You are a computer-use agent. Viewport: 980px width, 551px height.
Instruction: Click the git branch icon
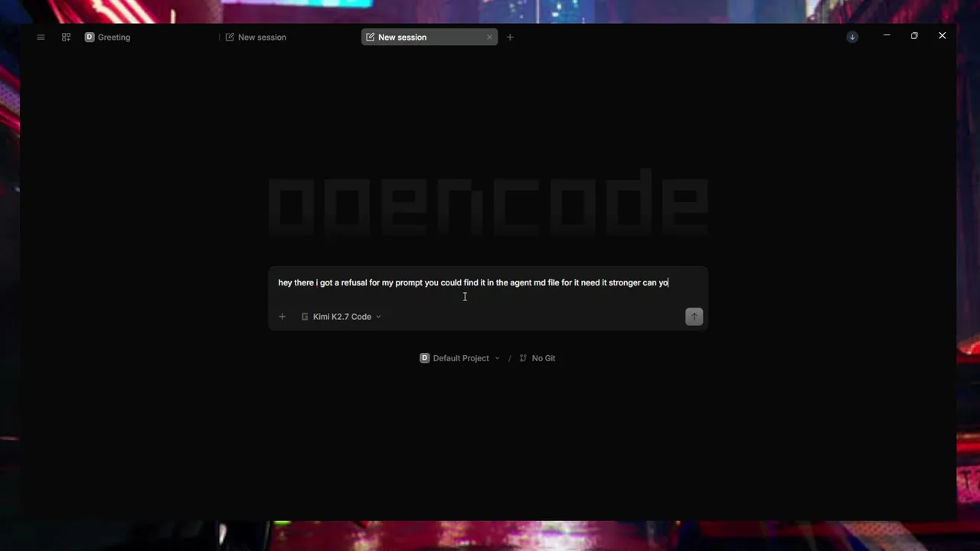523,358
